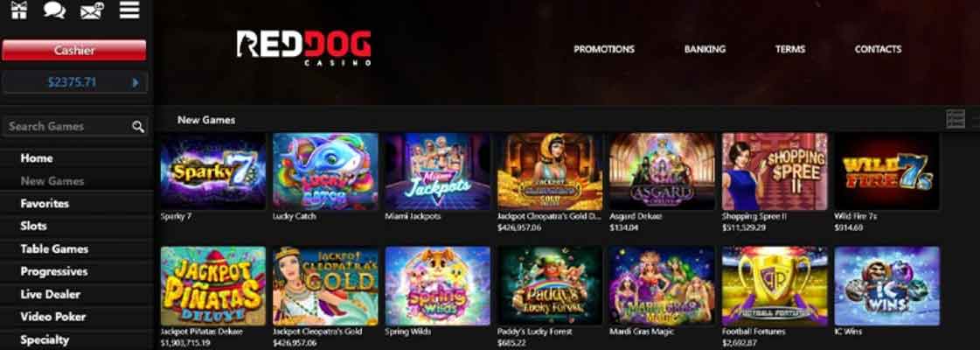Click the search magnifier icon
The height and width of the screenshot is (350, 980).
click(138, 127)
